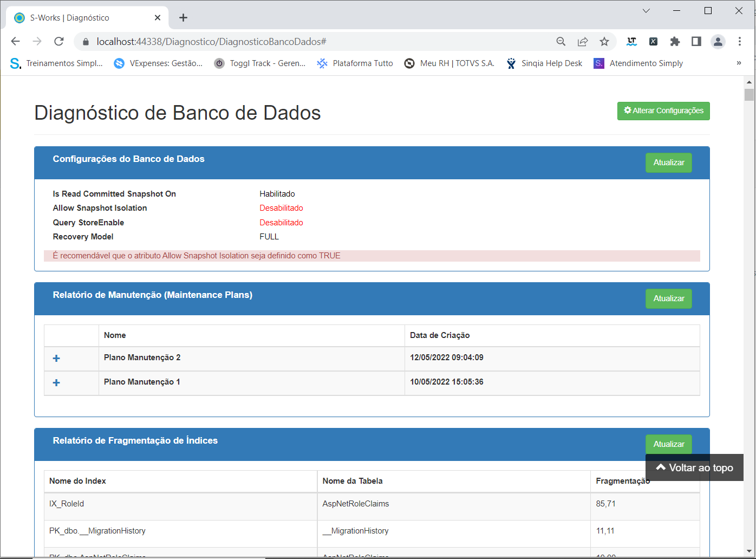Open the X extension icon in toolbar
Viewport: 756px width, 559px height.
pos(653,42)
